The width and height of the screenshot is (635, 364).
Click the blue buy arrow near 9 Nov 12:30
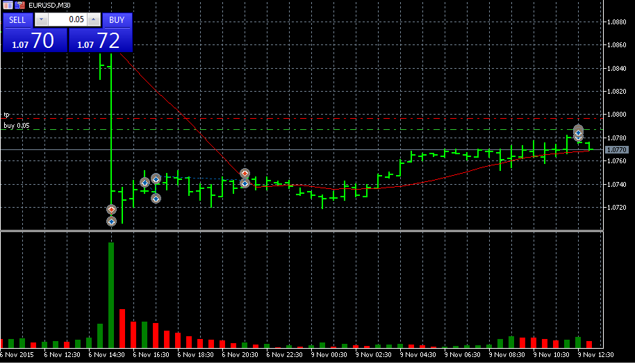(x=578, y=132)
